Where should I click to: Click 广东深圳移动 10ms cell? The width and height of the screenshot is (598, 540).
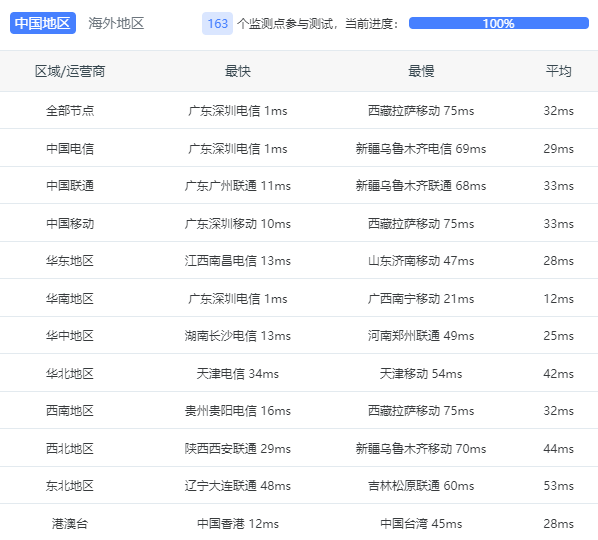[x=238, y=223]
